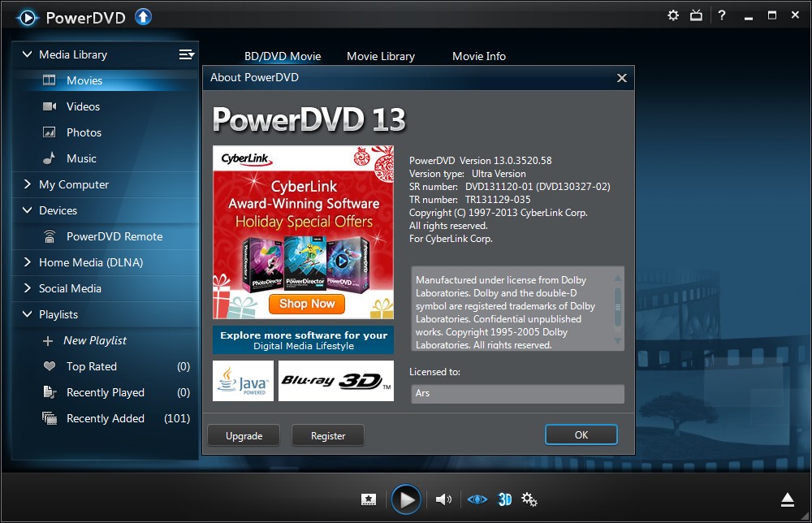Viewport: 812px width, 523px height.
Task: Click the Licensed to field showing Ars
Action: click(518, 393)
